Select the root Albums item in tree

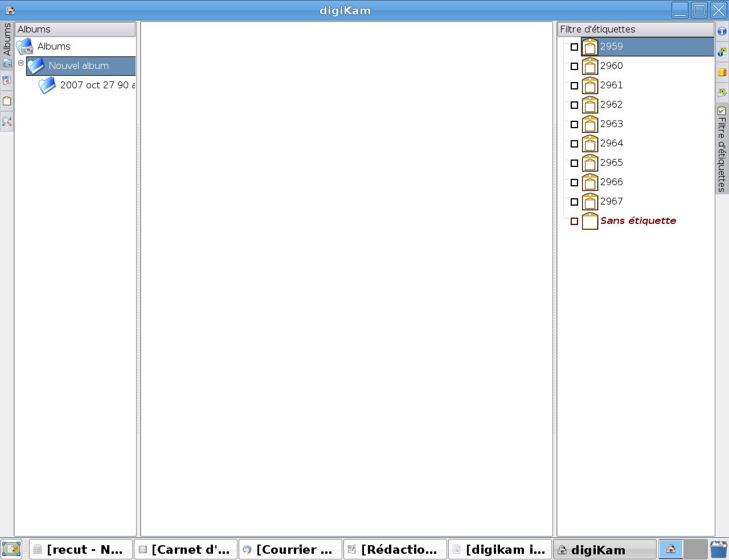(x=54, y=47)
